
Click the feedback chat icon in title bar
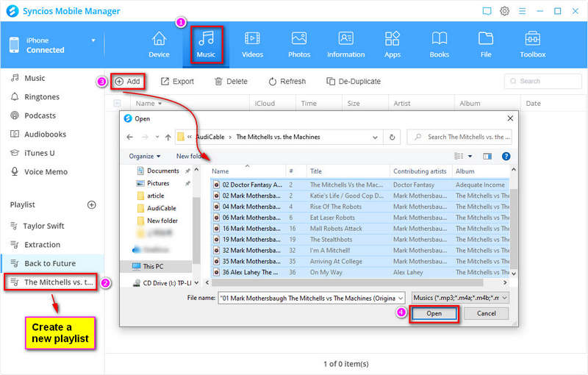(487, 11)
